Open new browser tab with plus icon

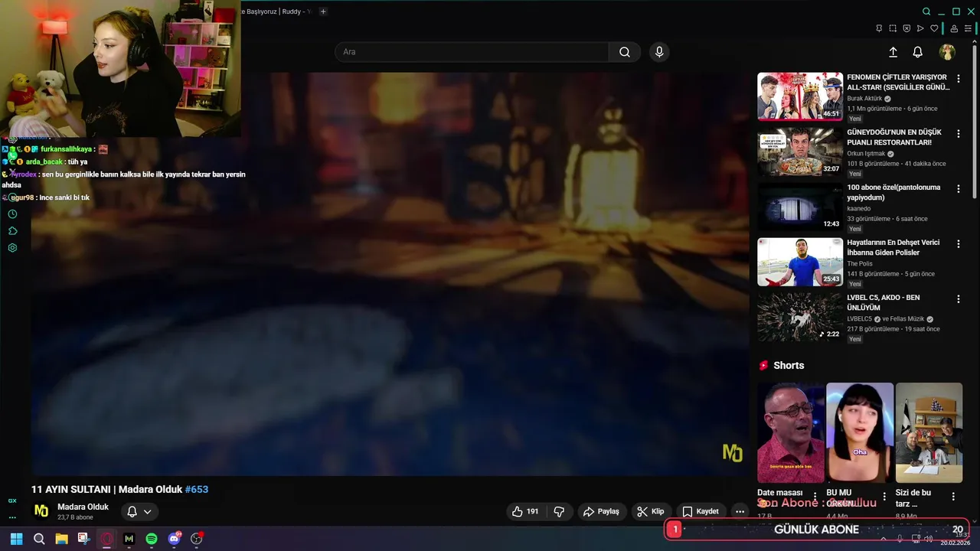323,11
